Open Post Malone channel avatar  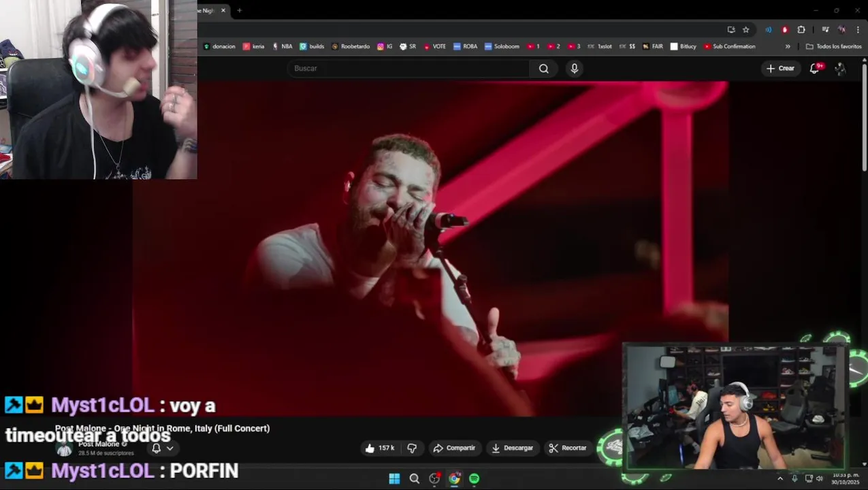(x=64, y=448)
